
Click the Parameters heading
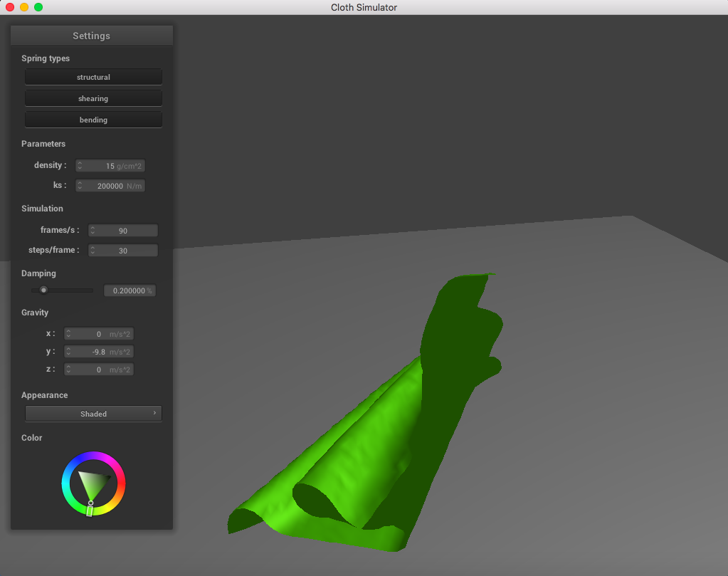pos(43,144)
